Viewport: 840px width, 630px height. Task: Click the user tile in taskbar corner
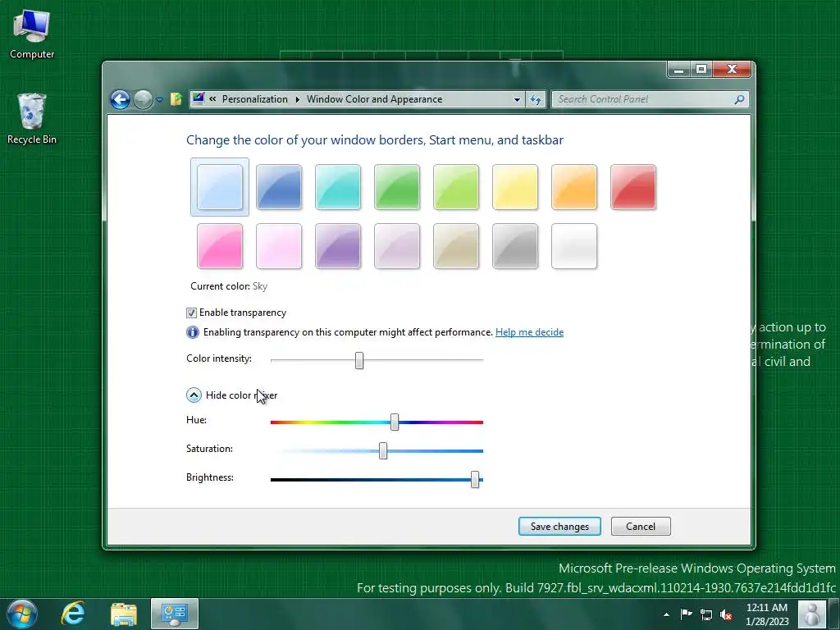pyautogui.click(x=812, y=614)
